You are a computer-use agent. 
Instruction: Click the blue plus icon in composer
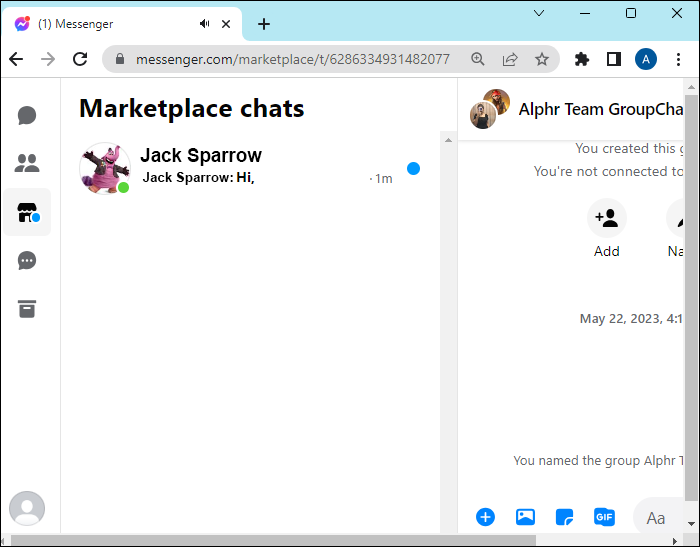tap(485, 517)
